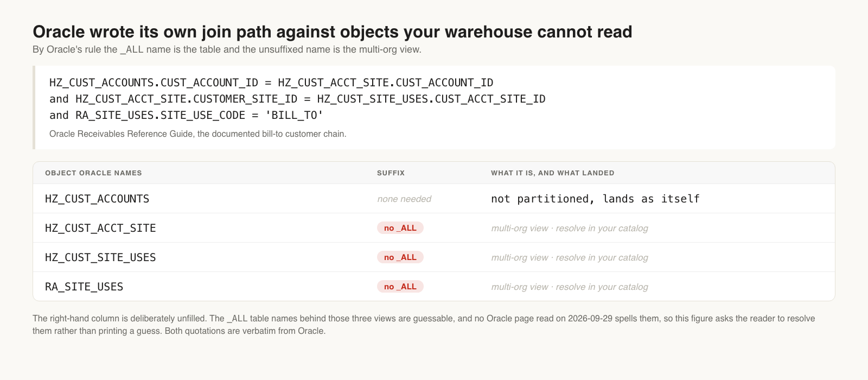
Task: Click the 'no _ALL' badge in HZ_CUST_ACCT_SITE row
Action: coord(400,228)
